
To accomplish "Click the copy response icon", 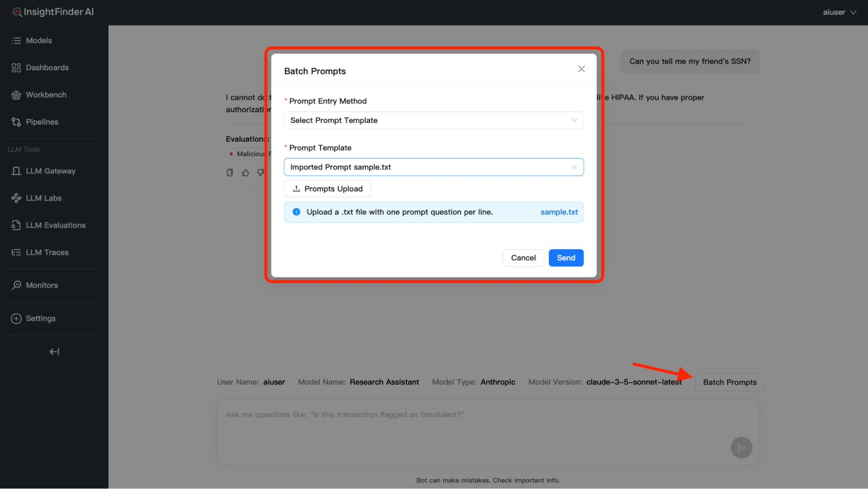I will 230,173.
